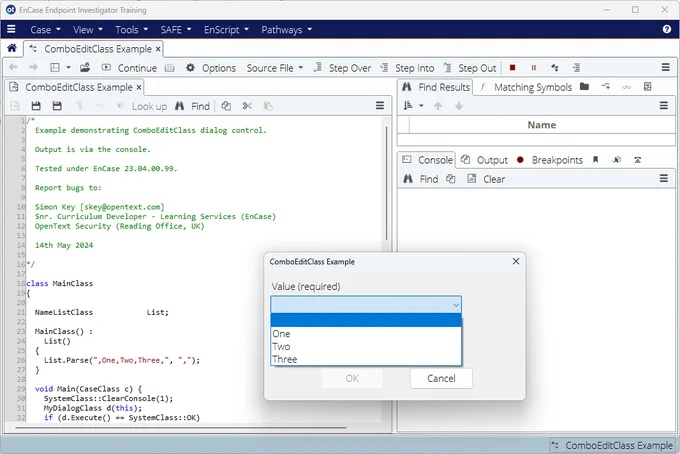Click the Options button
This screenshot has height=454, width=680.
[219, 68]
